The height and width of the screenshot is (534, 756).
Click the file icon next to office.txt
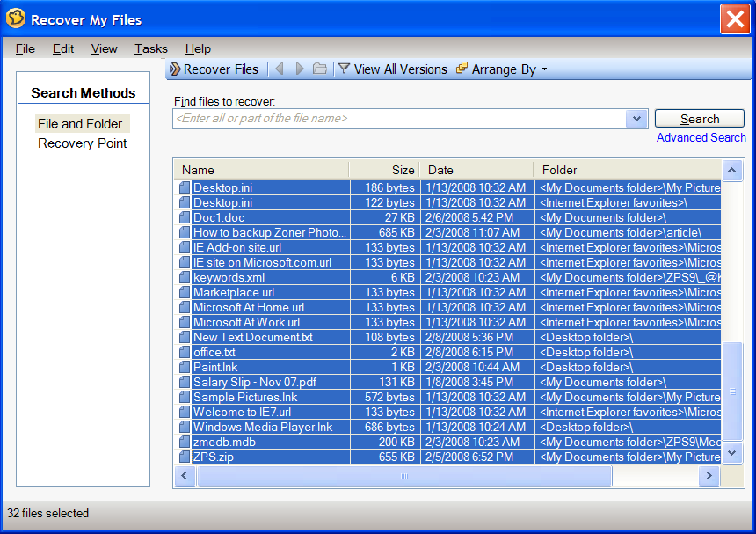[x=185, y=352]
